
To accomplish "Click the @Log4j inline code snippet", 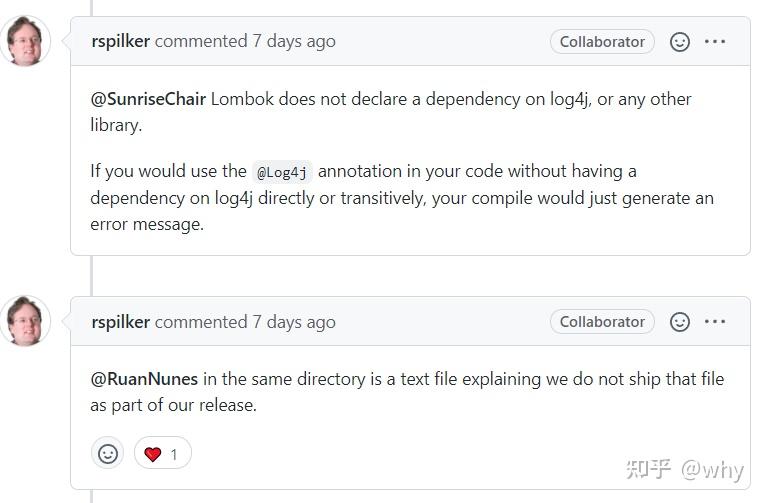I will click(x=283, y=172).
